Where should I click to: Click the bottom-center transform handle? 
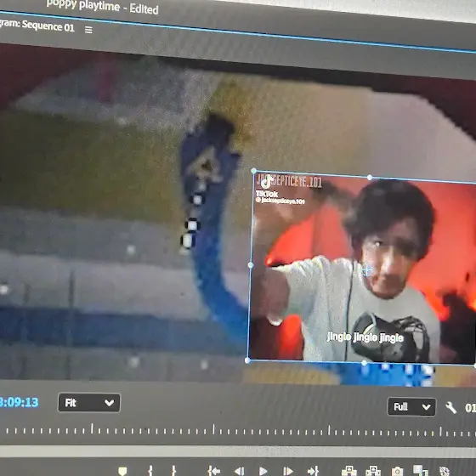click(x=364, y=363)
